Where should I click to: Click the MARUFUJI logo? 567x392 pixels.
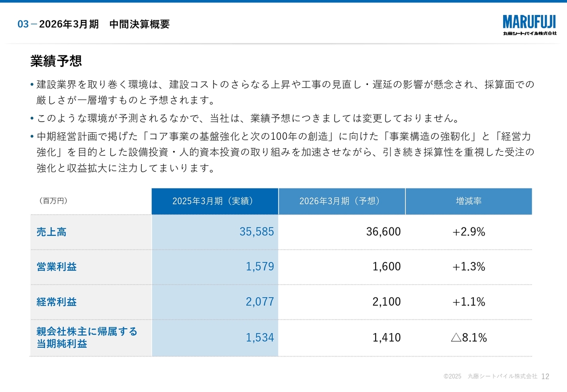point(529,25)
